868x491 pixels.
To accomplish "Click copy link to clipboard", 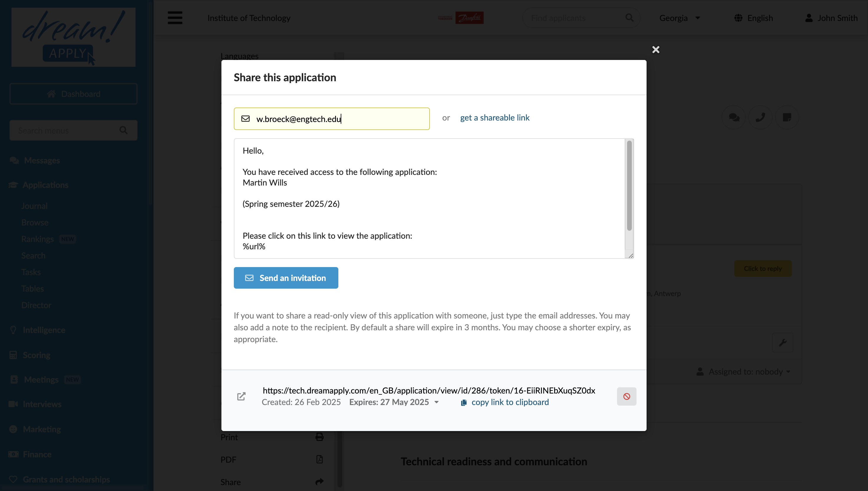I will (510, 402).
